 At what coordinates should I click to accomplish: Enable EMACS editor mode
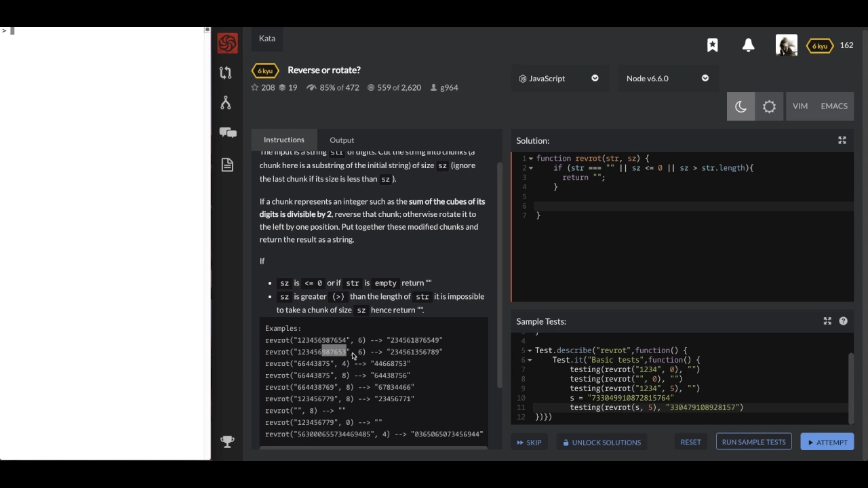[x=834, y=106]
